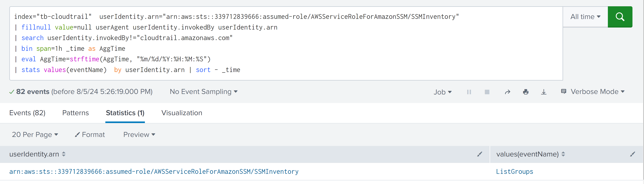Switch to the Events (82) tab
The width and height of the screenshot is (644, 184).
click(27, 113)
